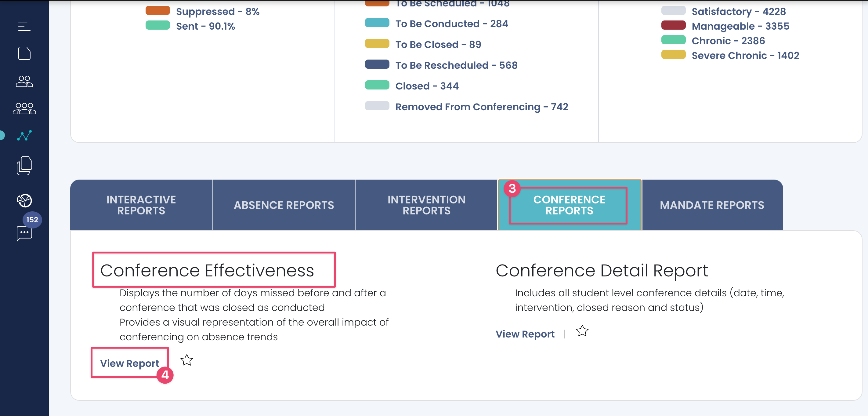Viewport: 868px width, 416px height.
Task: Click the 'To Be Closed - 89' label
Action: pos(438,45)
